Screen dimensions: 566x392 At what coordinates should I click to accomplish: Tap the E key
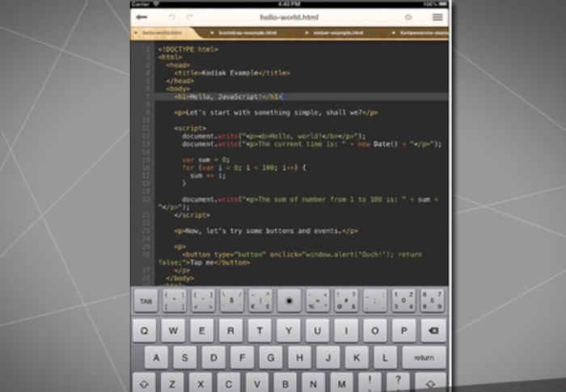[x=202, y=331]
